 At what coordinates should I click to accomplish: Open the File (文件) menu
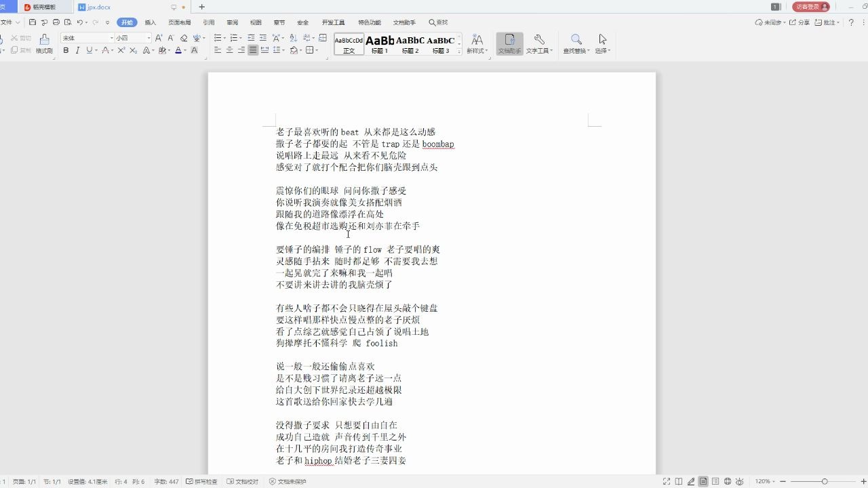coord(9,22)
